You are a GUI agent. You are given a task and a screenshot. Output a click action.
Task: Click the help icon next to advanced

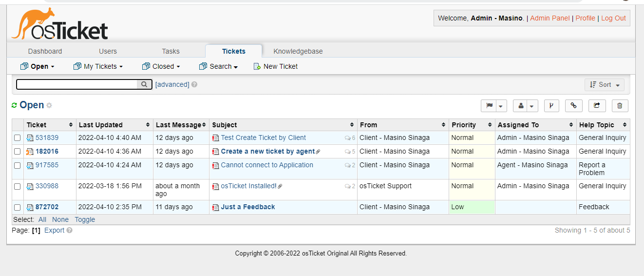(x=194, y=84)
